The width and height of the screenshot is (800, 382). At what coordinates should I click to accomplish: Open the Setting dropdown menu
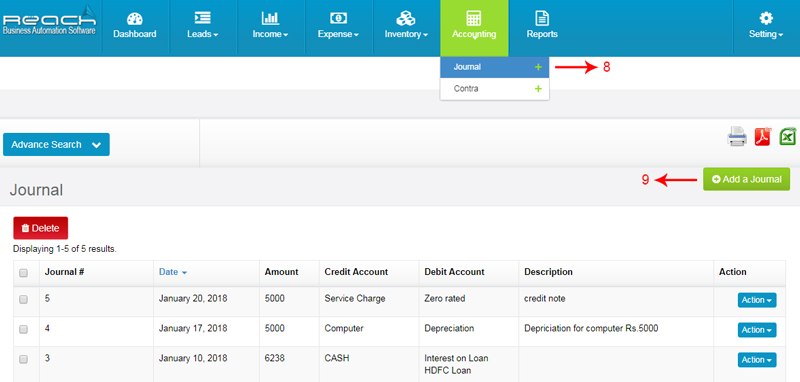pyautogui.click(x=766, y=27)
